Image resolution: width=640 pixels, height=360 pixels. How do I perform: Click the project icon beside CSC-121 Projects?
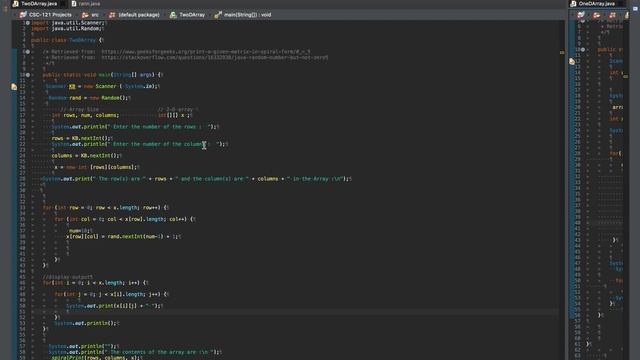click(x=23, y=15)
